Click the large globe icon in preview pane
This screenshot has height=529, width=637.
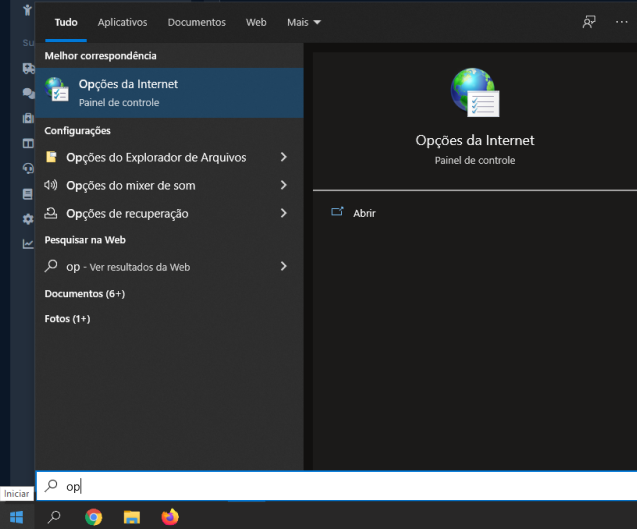474,93
